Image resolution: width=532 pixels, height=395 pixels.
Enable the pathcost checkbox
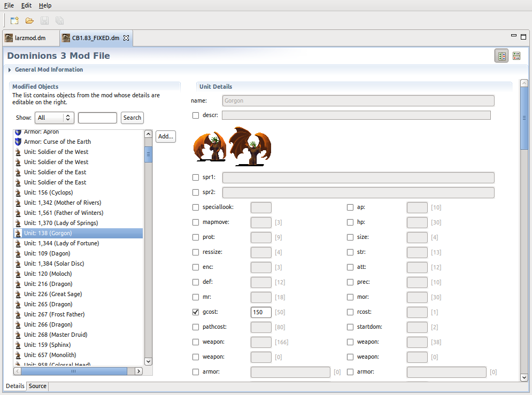click(x=196, y=327)
